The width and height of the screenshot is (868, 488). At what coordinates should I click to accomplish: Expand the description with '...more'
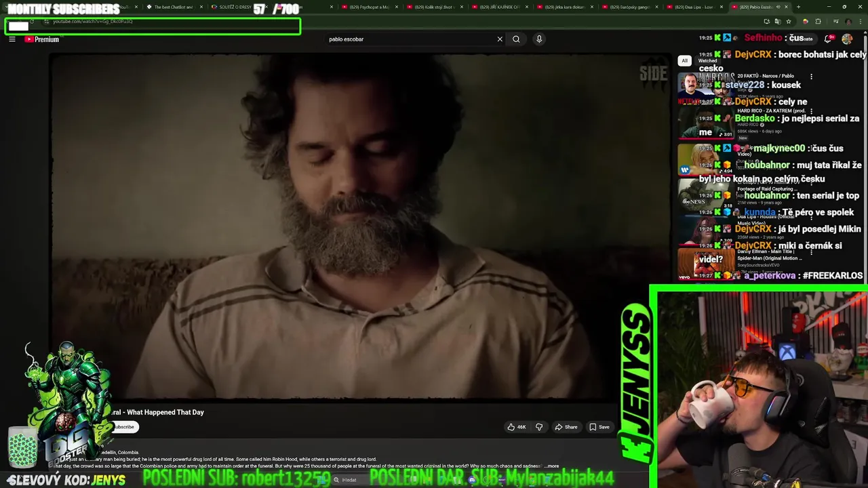551,466
